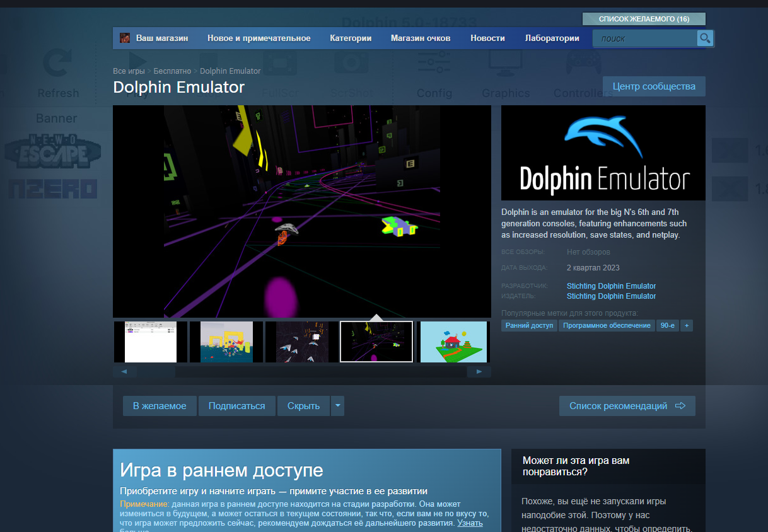The image size is (768, 532).
Task: Expand the dropdown arrow beside Скрыть
Action: (x=338, y=406)
